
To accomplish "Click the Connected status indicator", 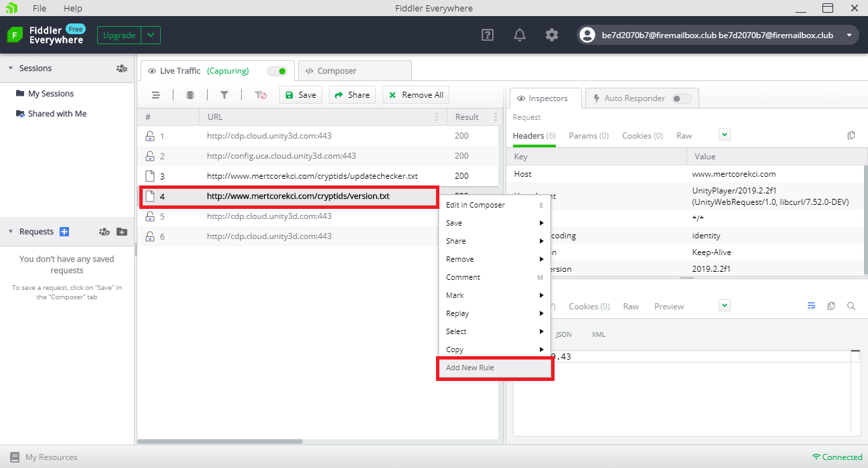I will (837, 457).
